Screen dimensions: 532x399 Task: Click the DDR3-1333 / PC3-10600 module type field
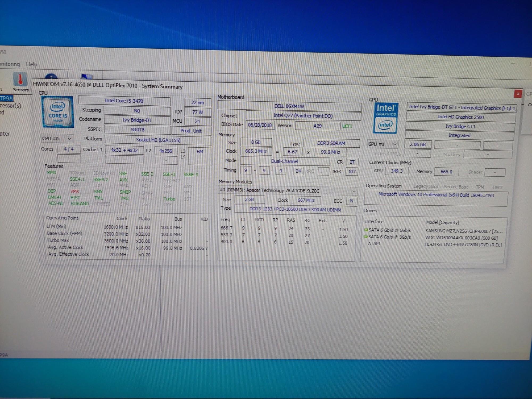point(295,210)
